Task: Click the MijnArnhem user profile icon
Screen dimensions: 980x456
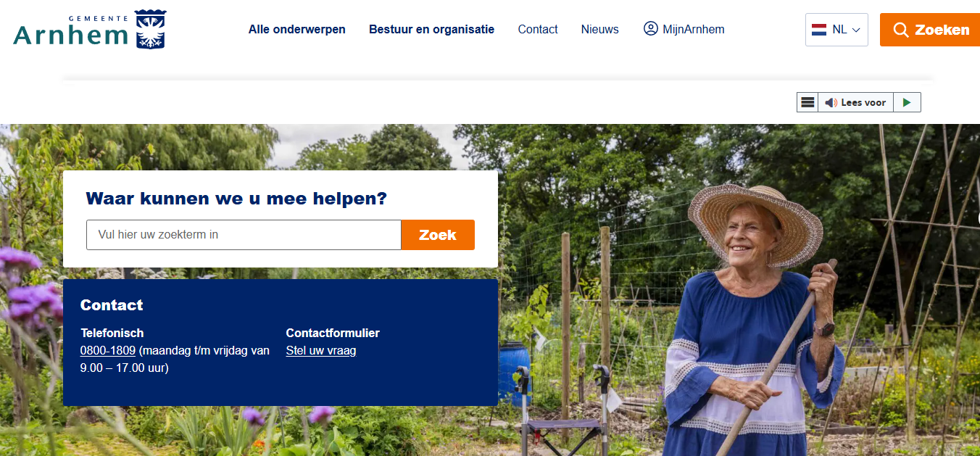Action: click(650, 28)
